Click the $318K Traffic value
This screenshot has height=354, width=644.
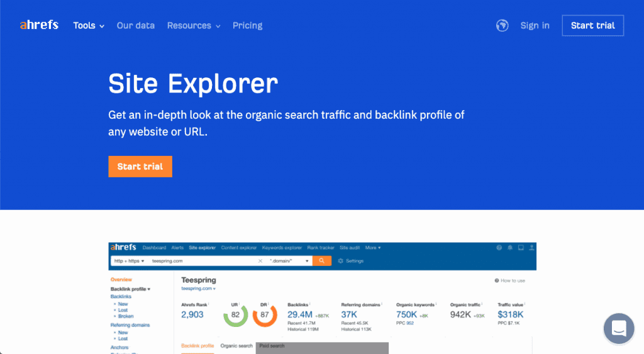[511, 314]
